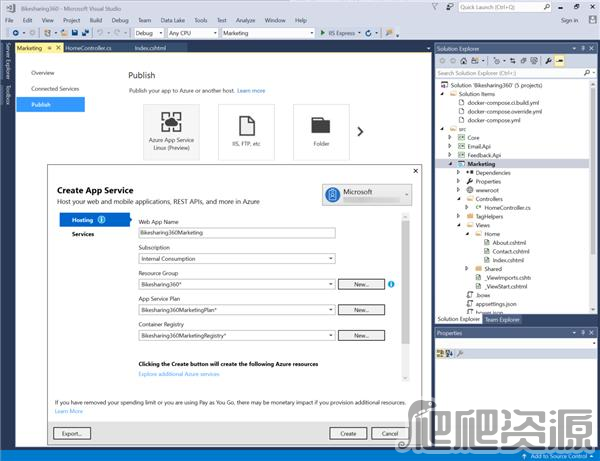Switch to the Team Explorer tab
This screenshot has height=461, width=600.
(x=502, y=319)
